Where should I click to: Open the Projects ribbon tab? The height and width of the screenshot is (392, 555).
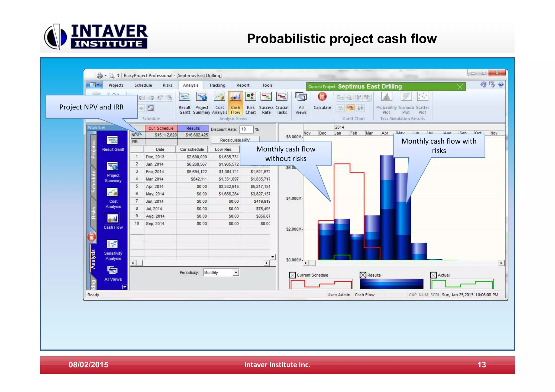[116, 85]
